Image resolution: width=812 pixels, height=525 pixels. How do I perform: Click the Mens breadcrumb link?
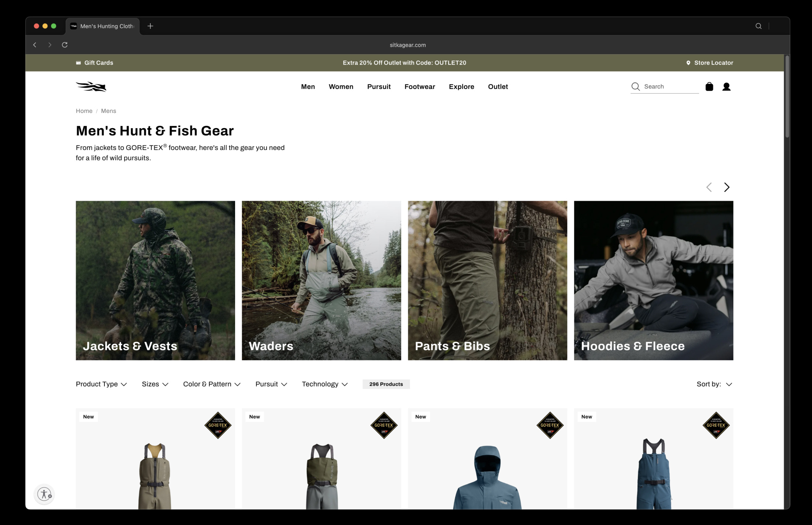109,111
